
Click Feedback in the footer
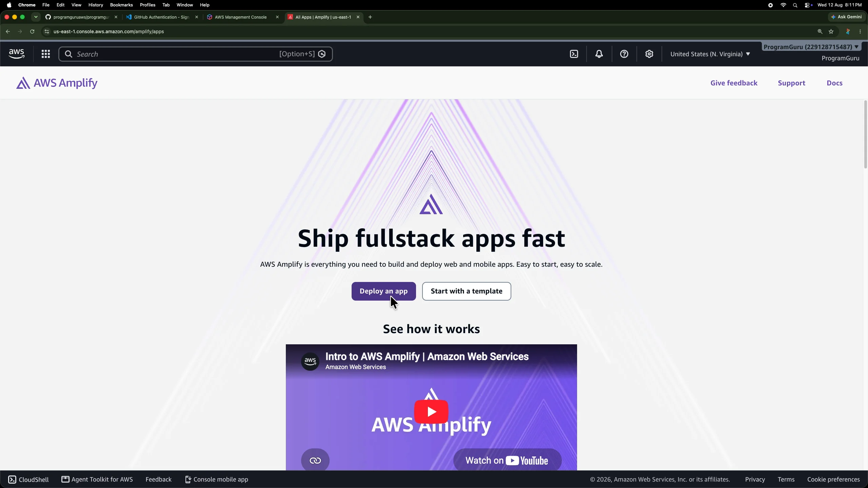point(158,480)
